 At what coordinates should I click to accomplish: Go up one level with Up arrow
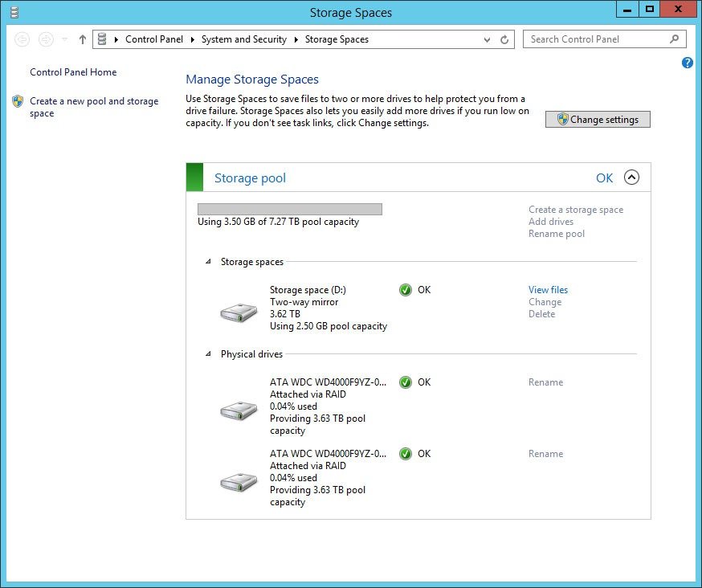click(83, 39)
